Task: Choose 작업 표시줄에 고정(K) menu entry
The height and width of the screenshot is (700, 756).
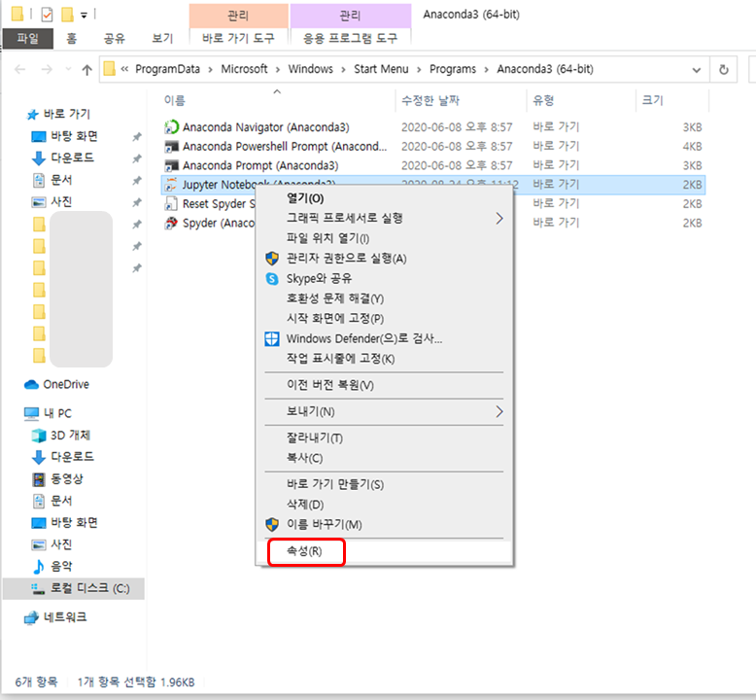Action: point(384,359)
